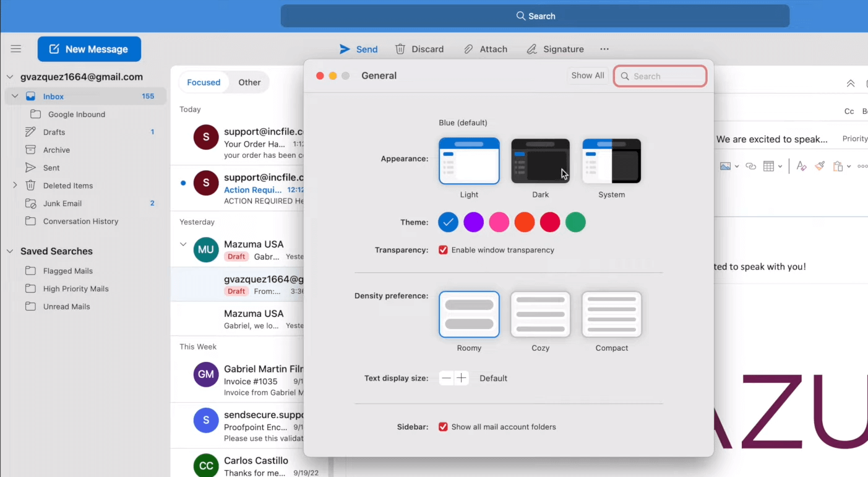Viewport: 868px width, 477px height.
Task: Open the Junk Email folder
Action: 62,204
